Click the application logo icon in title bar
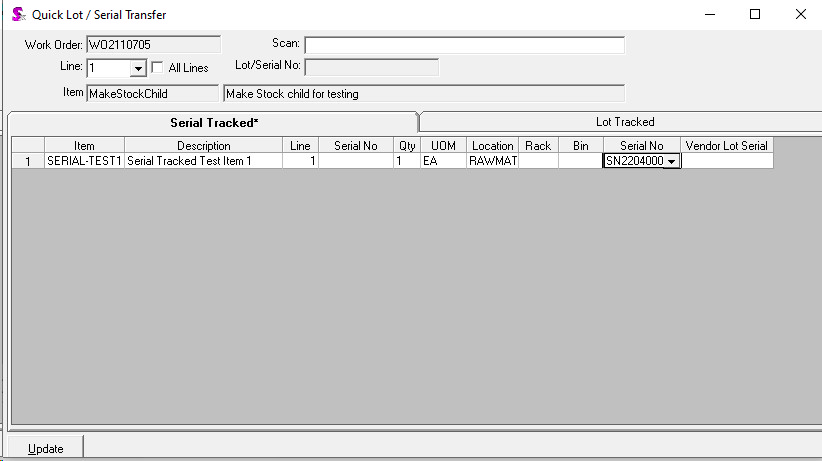The height and width of the screenshot is (461, 822). point(17,15)
